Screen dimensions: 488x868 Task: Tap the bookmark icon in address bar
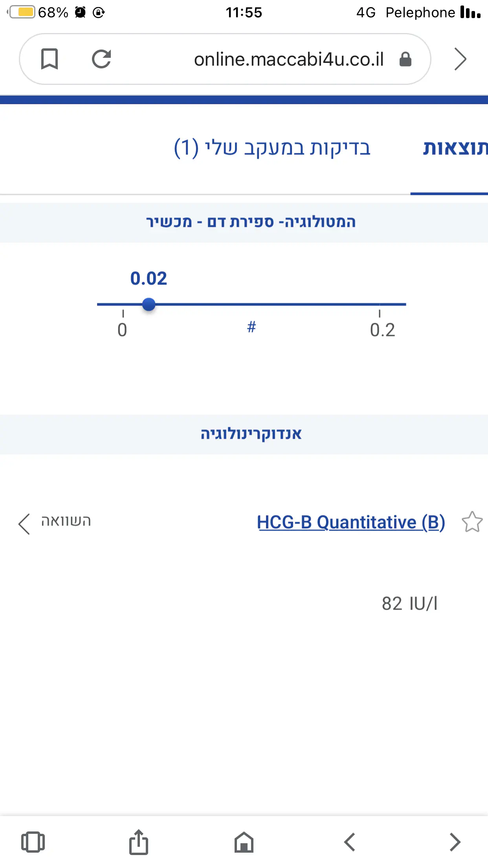point(50,59)
